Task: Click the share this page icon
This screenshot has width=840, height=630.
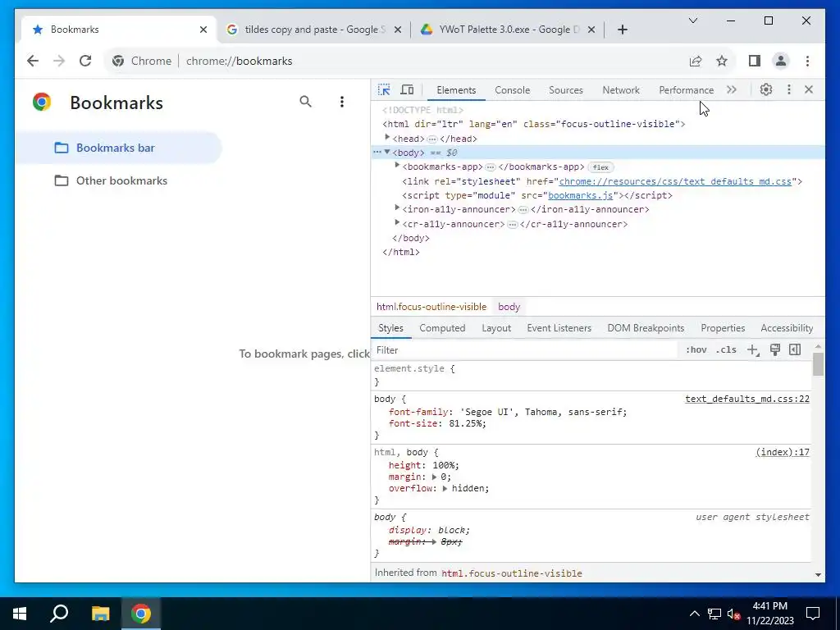Action: point(696,61)
